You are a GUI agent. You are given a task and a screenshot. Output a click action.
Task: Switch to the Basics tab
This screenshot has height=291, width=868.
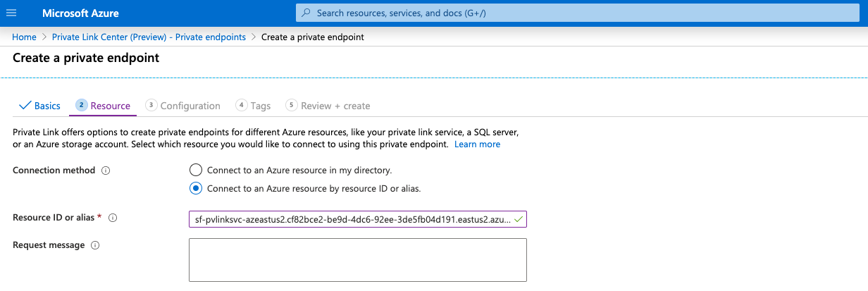[39, 106]
